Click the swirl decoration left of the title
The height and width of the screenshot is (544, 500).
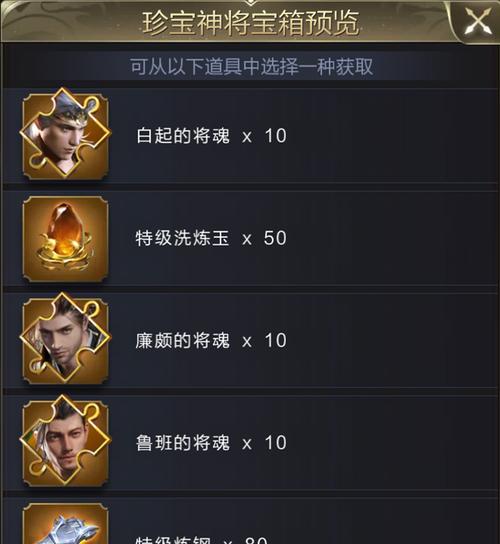pyautogui.click(x=52, y=17)
